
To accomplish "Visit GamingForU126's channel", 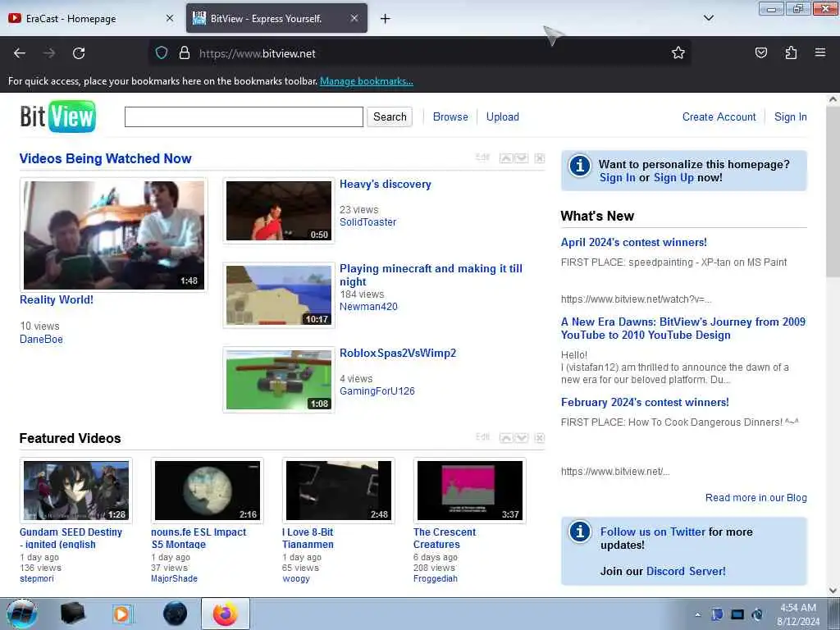I will 377,391.
